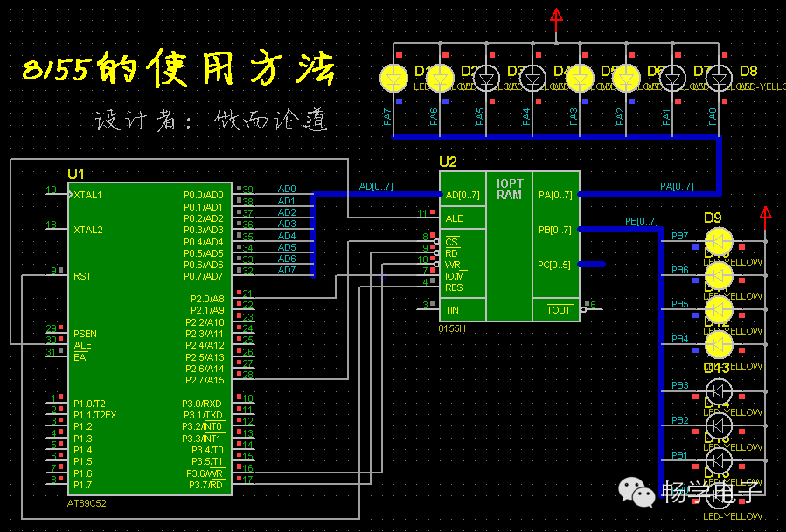Click the yellow title 8155的使用方法
This screenshot has height=532, width=786.
pyautogui.click(x=178, y=67)
